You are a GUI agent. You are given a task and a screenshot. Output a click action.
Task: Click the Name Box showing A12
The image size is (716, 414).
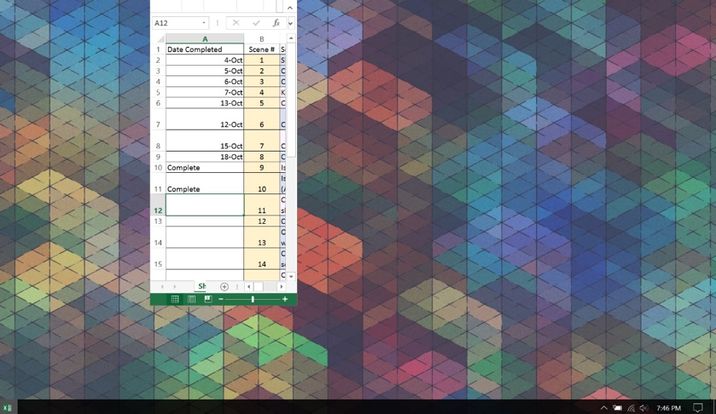[176, 23]
